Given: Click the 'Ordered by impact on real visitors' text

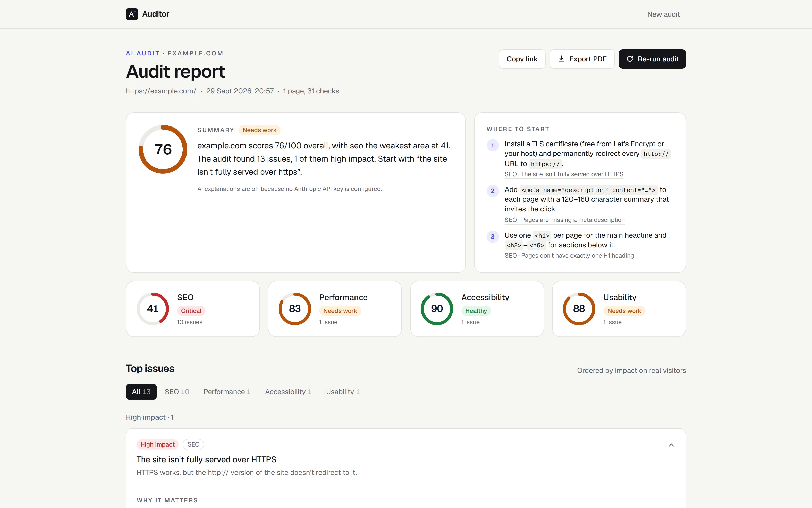Looking at the screenshot, I should coord(631,371).
